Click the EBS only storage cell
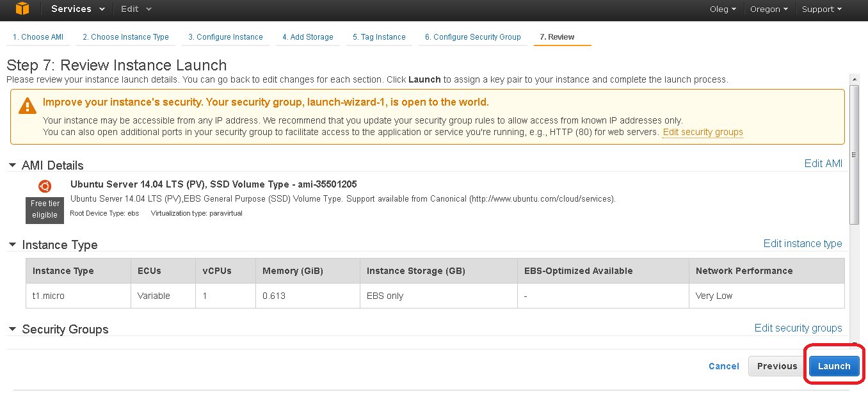 (438, 296)
